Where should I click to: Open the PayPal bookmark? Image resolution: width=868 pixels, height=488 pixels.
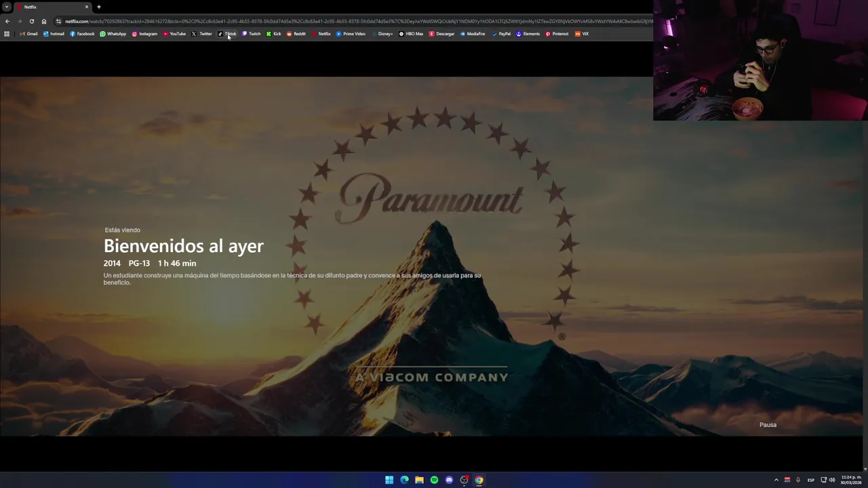(501, 34)
